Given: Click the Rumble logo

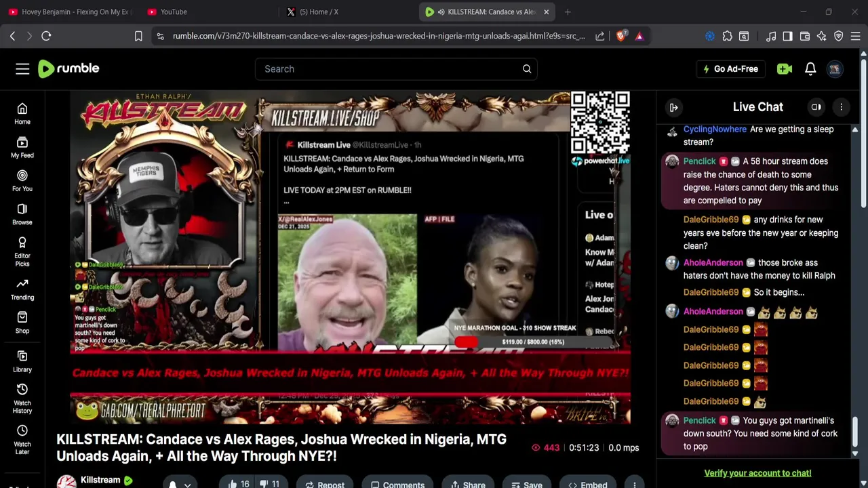Looking at the screenshot, I should tap(68, 68).
